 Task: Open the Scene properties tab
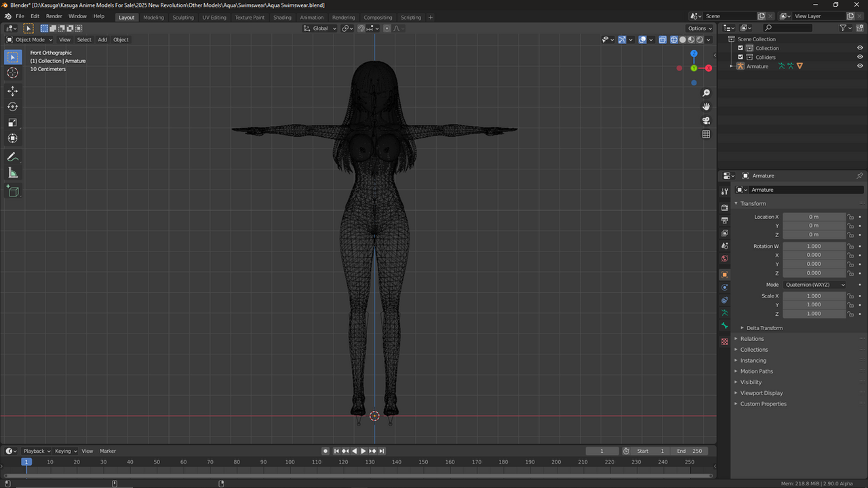click(x=724, y=246)
